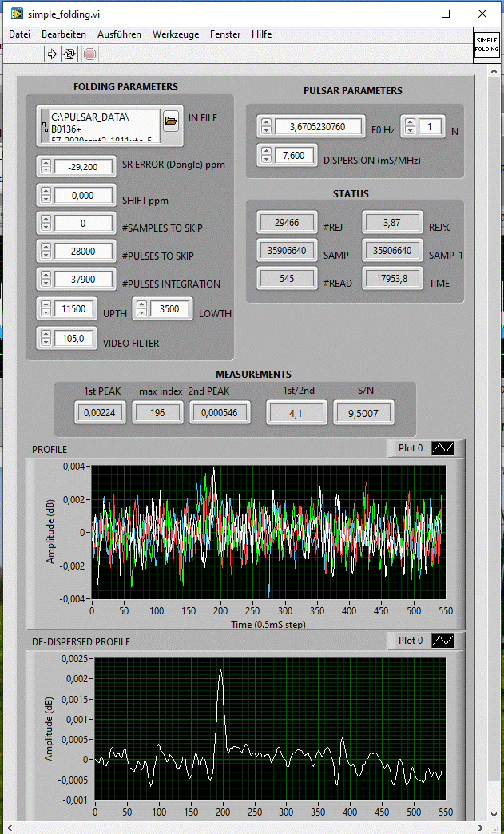Click the VIDEO FILTER stepper arrows

pos(46,338)
